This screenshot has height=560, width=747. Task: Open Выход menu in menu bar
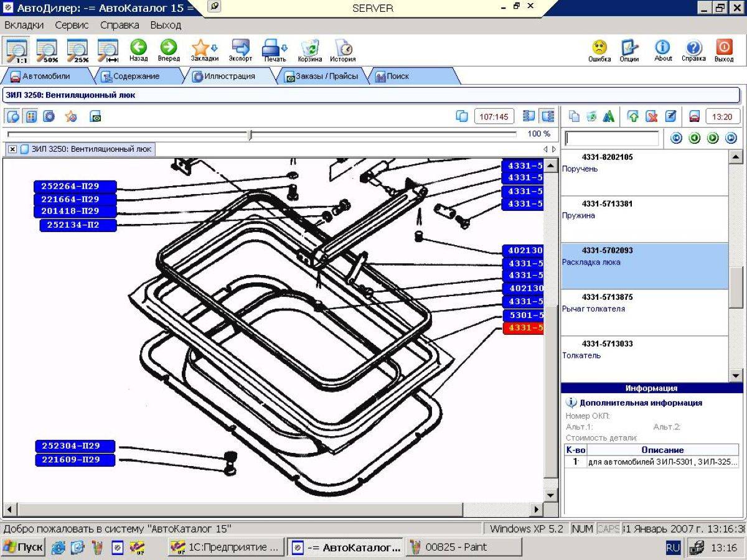click(166, 26)
